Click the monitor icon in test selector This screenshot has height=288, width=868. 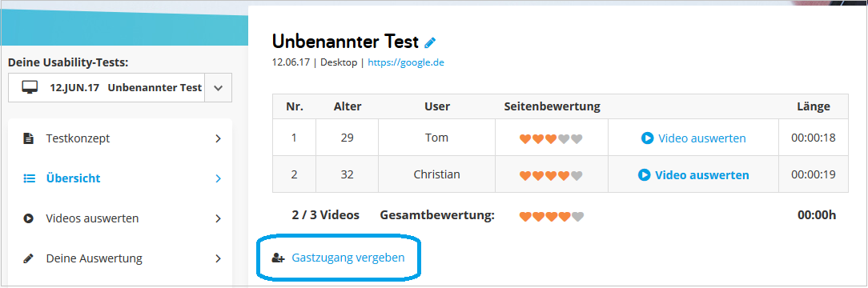[x=30, y=88]
